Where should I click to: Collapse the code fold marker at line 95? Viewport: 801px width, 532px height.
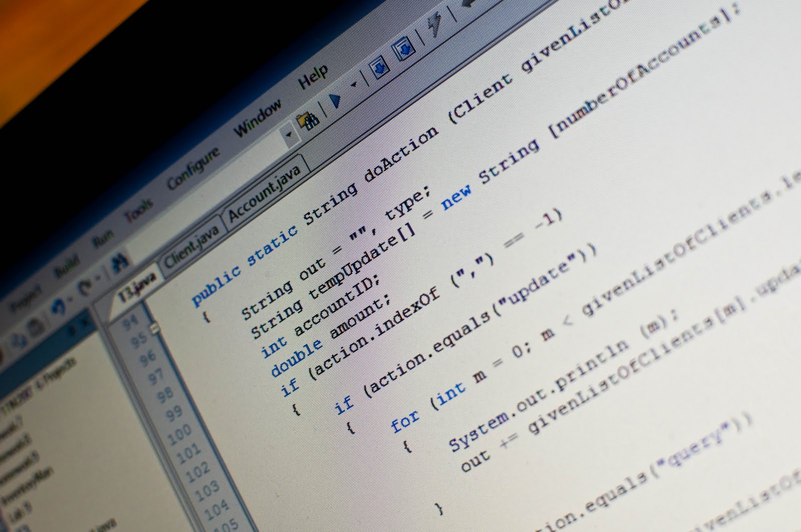155,329
